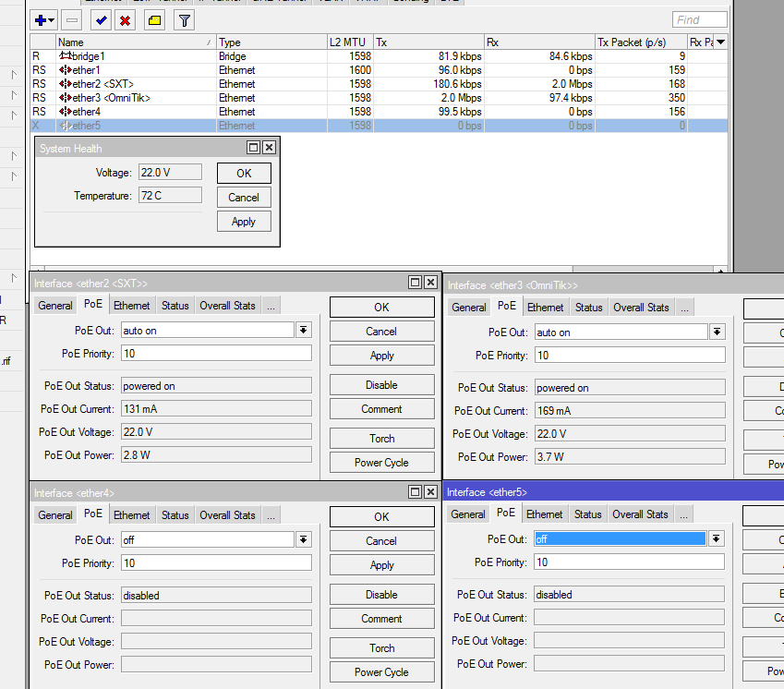Viewport: 784px width, 689px height.
Task: Click the blue plus Add interface button
Action: click(41, 19)
